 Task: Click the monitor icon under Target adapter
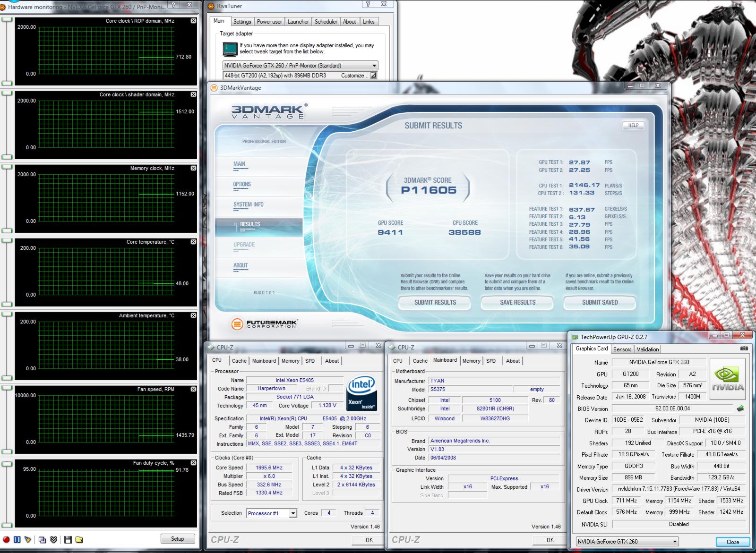(x=230, y=49)
